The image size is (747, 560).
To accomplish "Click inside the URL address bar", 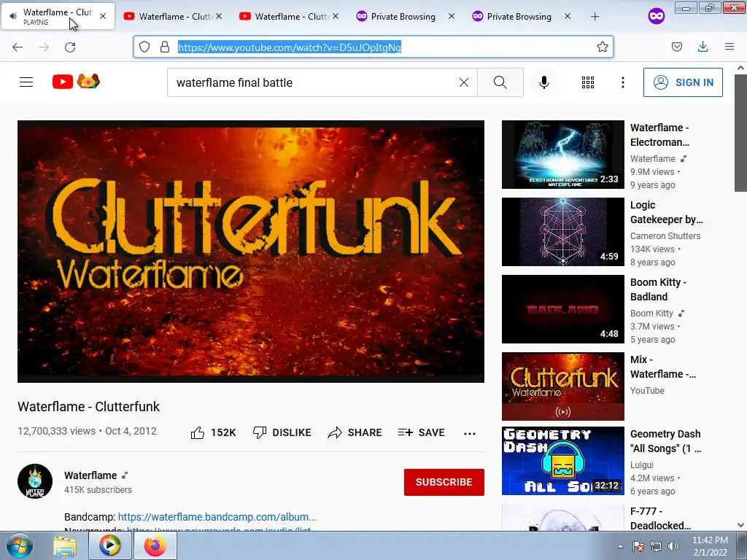I will coord(373,47).
